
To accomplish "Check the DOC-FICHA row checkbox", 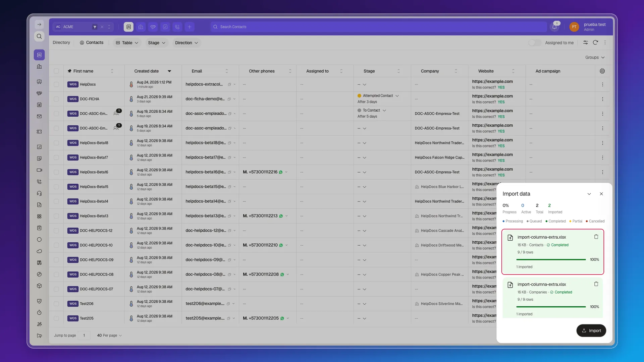I will coord(56,99).
